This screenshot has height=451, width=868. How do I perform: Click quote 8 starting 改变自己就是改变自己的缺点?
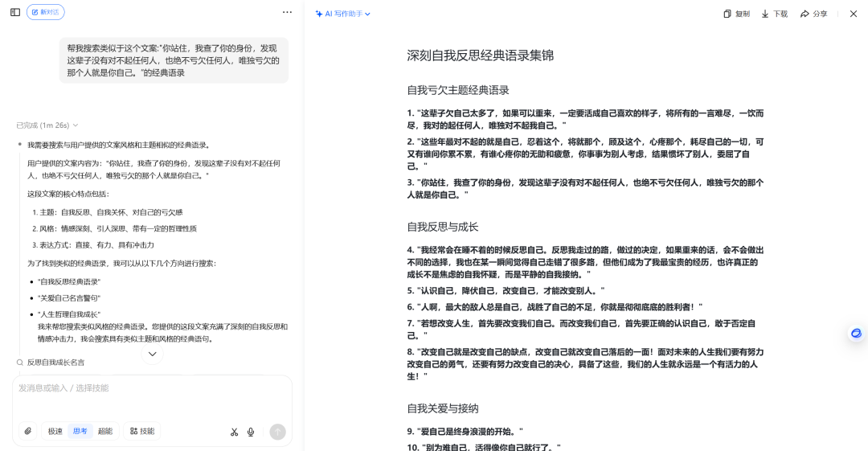tap(585, 364)
